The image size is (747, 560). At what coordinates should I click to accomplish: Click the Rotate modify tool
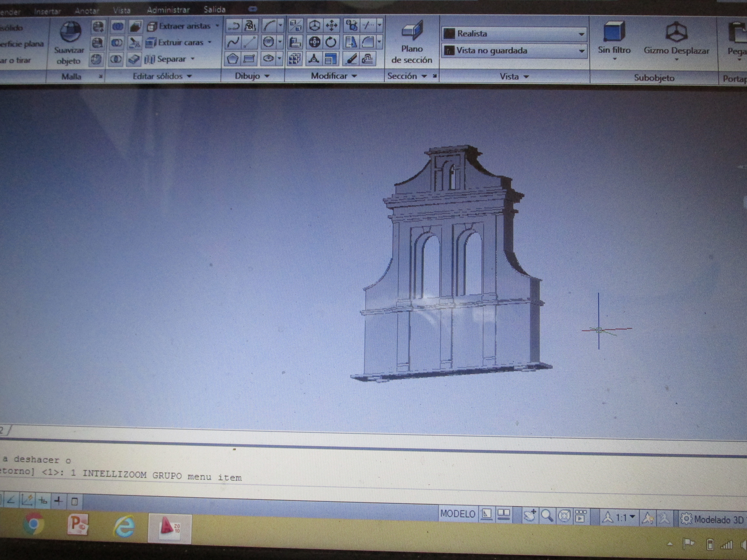[331, 42]
